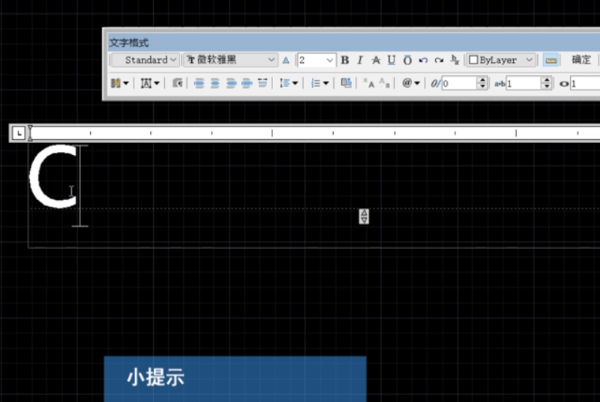Expand the text height dropdown
The image size is (600, 402).
[330, 60]
